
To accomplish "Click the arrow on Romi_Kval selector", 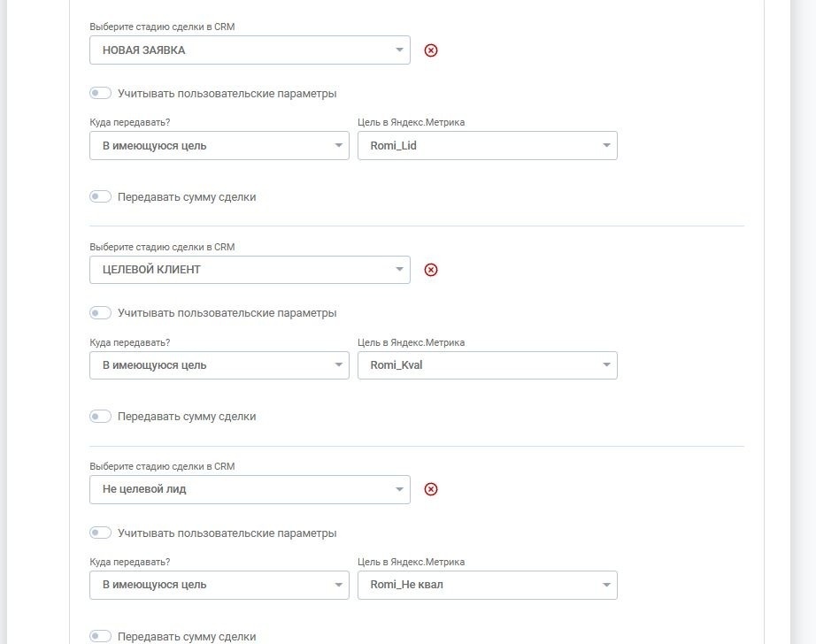I will [606, 365].
